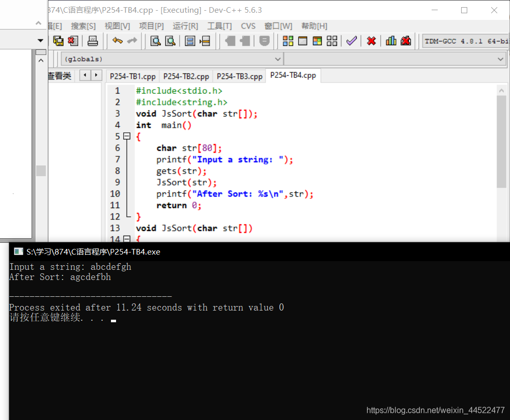The image size is (510, 420).
Task: Click the left window scrollbar thumb
Action: [x=41, y=171]
